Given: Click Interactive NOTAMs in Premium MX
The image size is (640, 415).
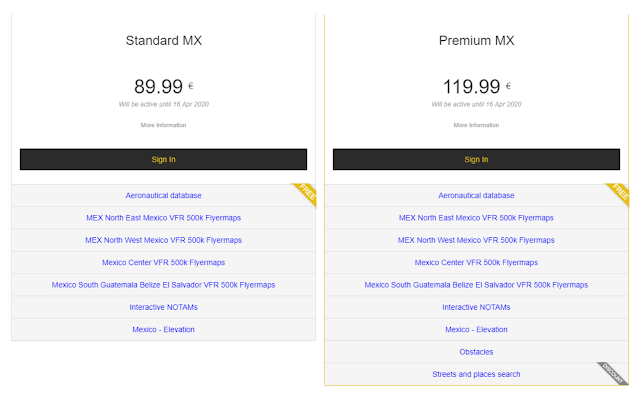Looking at the screenshot, I should [476, 307].
